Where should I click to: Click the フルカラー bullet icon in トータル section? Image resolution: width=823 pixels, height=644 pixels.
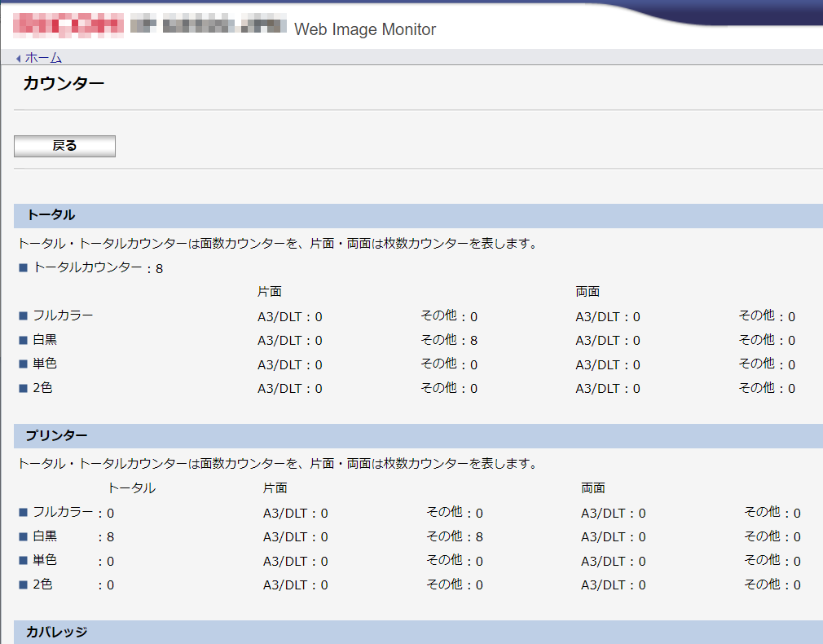click(24, 315)
